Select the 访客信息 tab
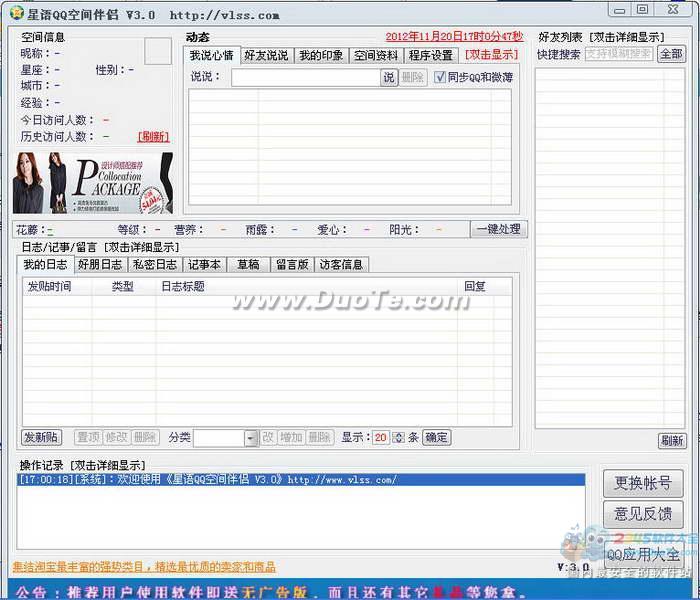The image size is (700, 600). point(342,265)
